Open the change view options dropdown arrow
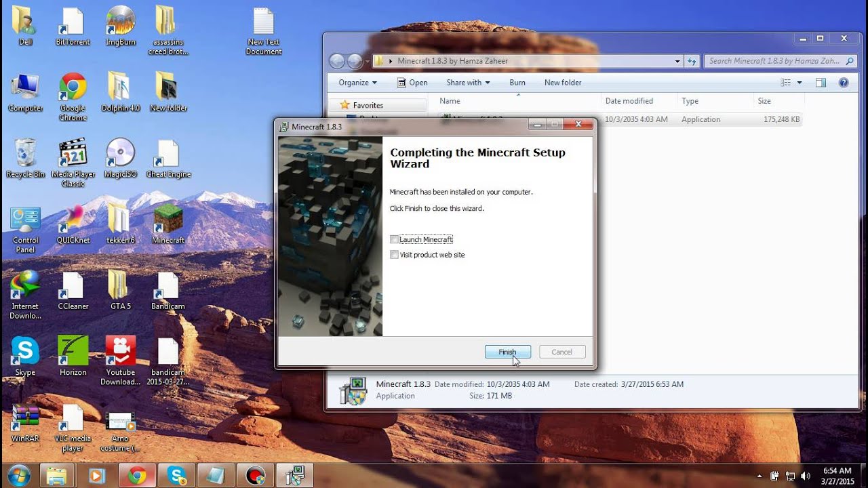 pyautogui.click(x=800, y=83)
